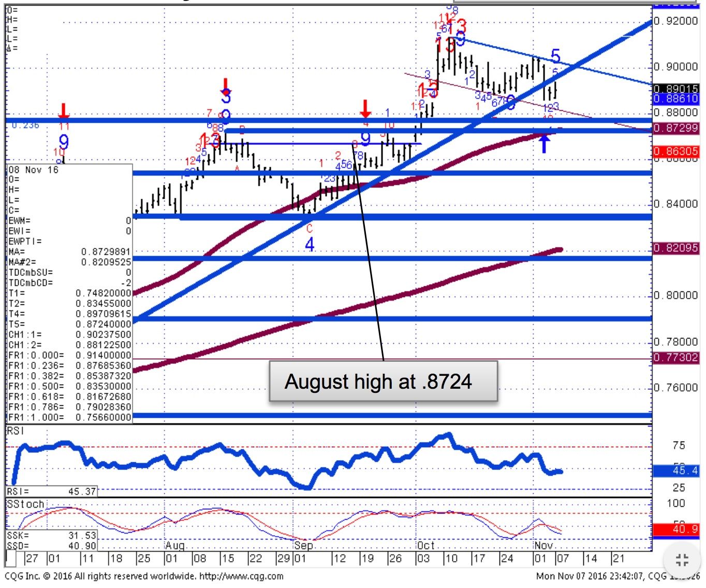Image resolution: width=706 pixels, height=588 pixels.
Task: Click the '08 Nov 16' date header in data box
Action: (x=34, y=170)
